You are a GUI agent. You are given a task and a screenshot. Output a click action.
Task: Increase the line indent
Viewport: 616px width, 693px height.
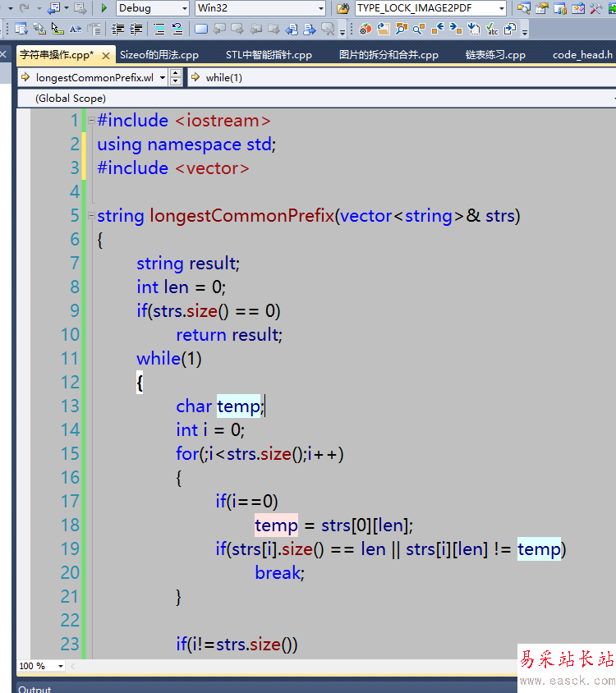coord(136,29)
